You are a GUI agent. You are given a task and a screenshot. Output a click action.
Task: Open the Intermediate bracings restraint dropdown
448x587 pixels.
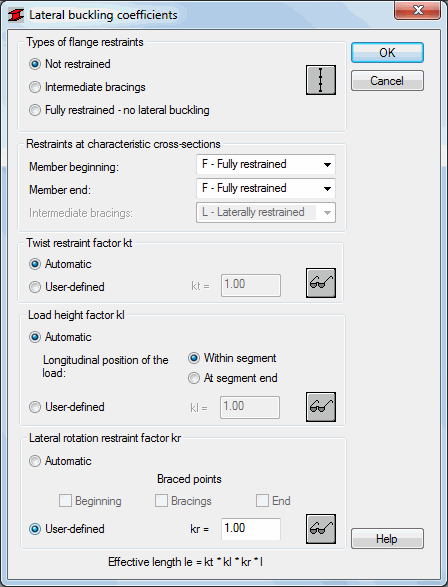pyautogui.click(x=266, y=212)
